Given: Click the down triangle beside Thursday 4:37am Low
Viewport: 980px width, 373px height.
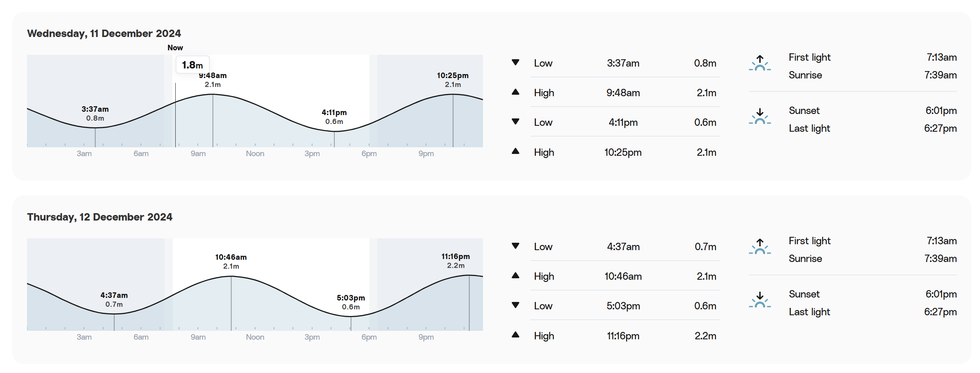Looking at the screenshot, I should click(516, 246).
